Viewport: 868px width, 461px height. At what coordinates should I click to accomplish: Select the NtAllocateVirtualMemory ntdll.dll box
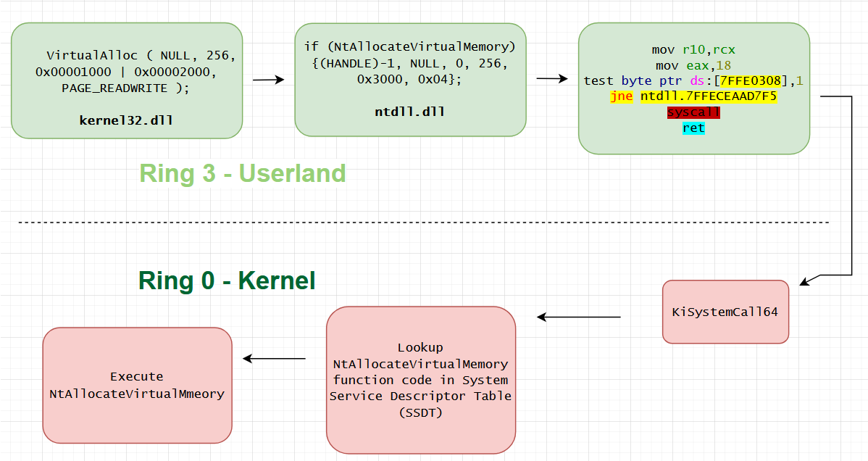point(410,80)
